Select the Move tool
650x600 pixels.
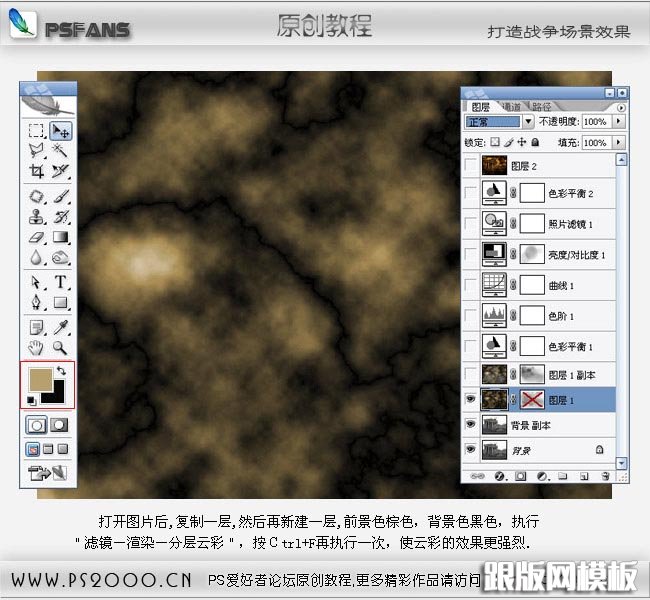[60, 130]
